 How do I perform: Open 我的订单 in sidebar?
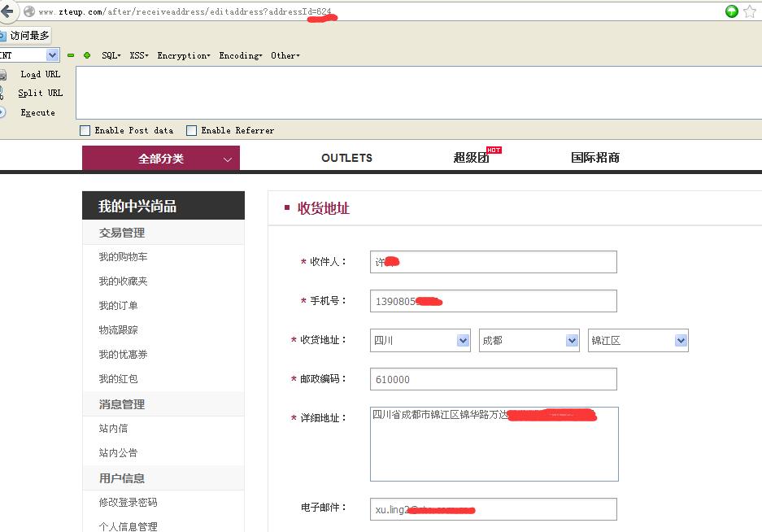[118, 305]
